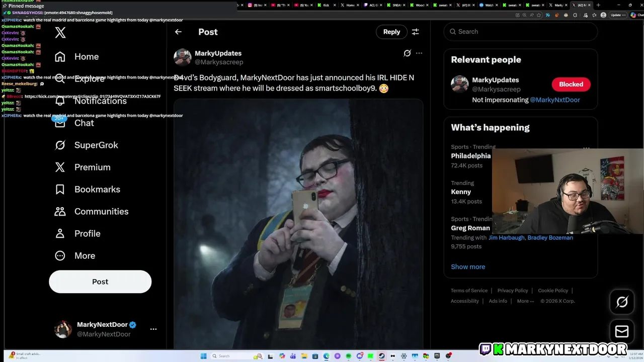Click the floating Messages envelope button
The image size is (644, 362).
pyautogui.click(x=622, y=331)
